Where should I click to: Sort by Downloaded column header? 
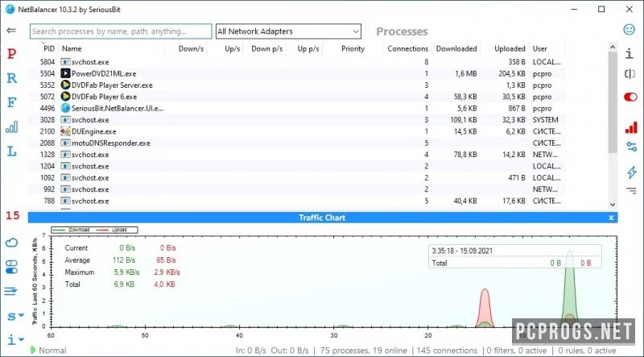tap(456, 48)
